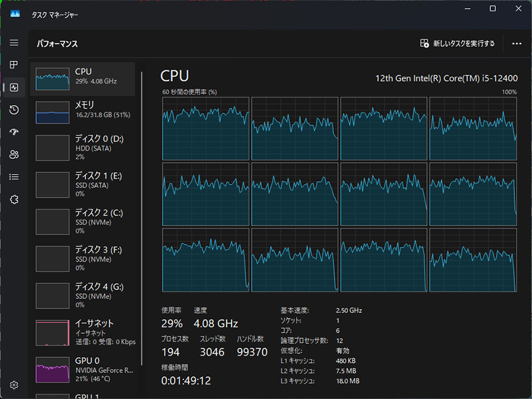Click the CPU mini graph thumbnail
532x399 pixels.
[x=53, y=79]
